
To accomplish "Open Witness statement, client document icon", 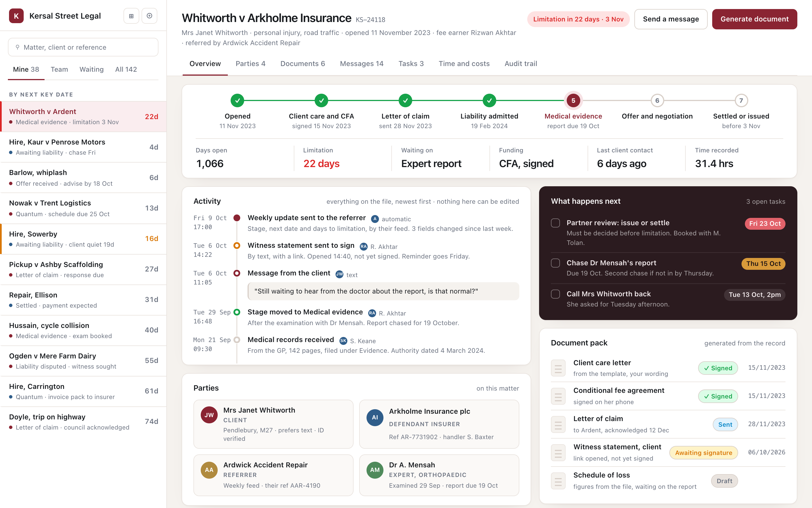I will click(x=558, y=453).
